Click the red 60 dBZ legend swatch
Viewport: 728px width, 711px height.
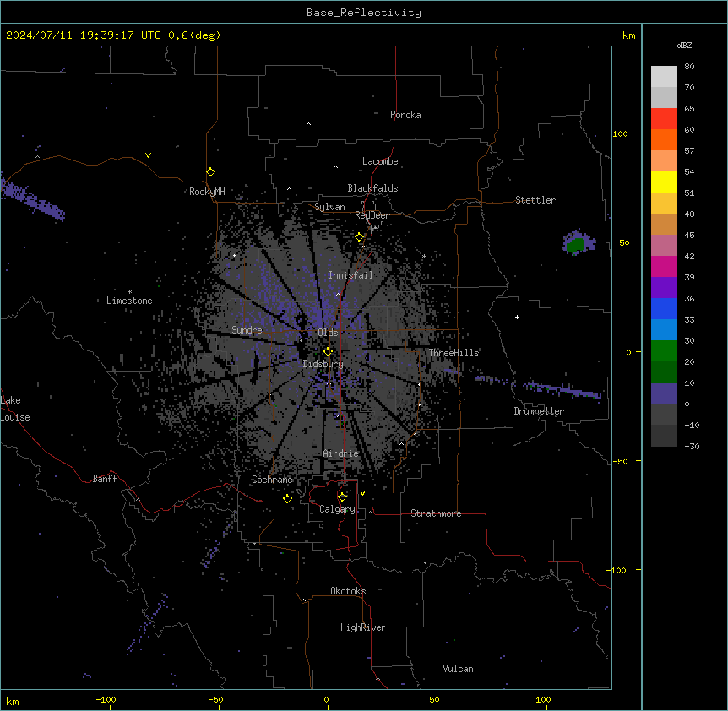664,119
